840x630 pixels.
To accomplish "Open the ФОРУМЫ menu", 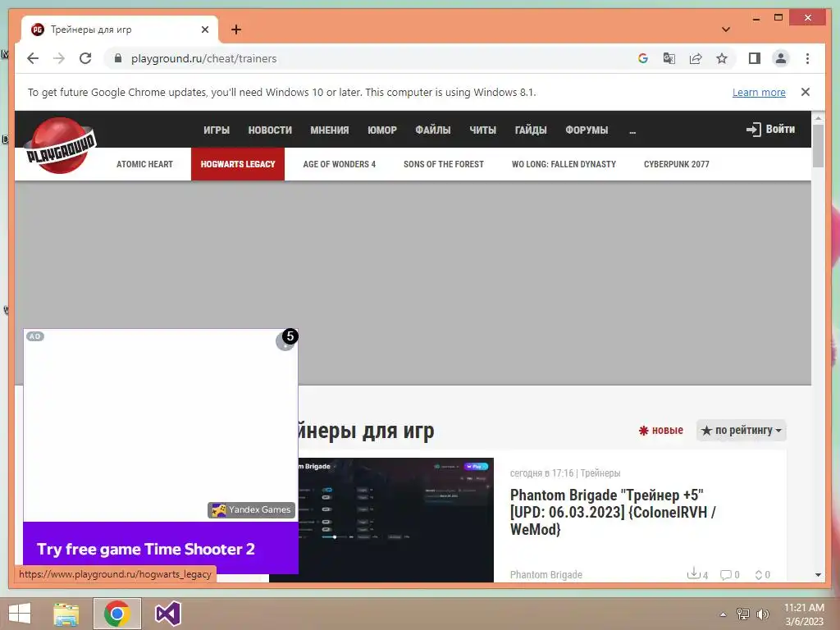I will [x=587, y=130].
